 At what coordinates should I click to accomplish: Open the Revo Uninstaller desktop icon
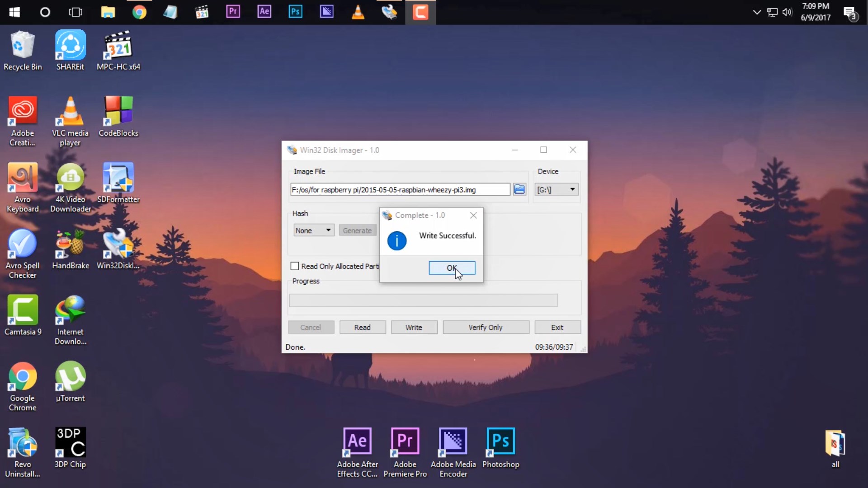[23, 452]
